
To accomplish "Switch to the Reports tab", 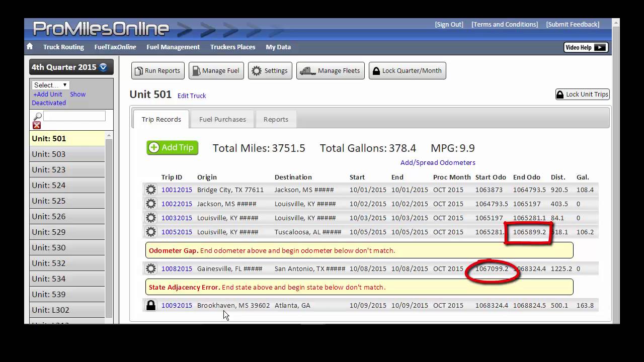I will tap(276, 119).
